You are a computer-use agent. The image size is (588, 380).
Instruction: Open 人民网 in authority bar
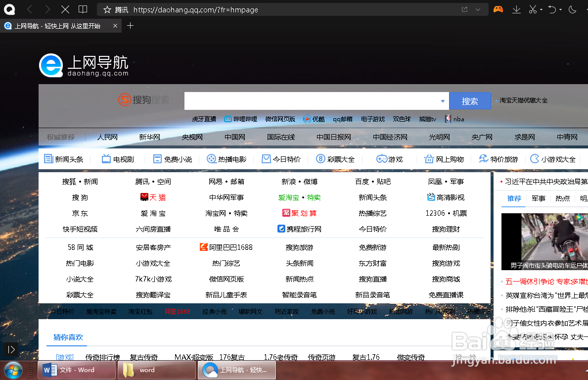tap(107, 137)
